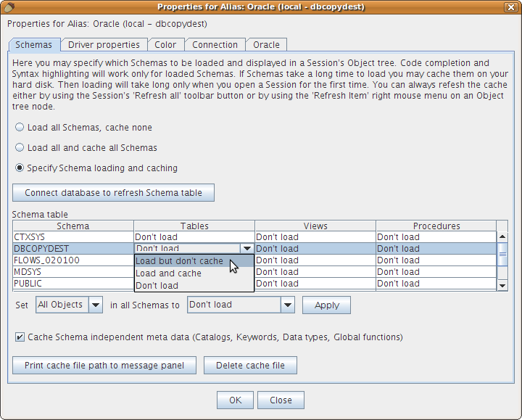This screenshot has width=522, height=420.
Task: Open the 'All Objects' dropdown
Action: 96,305
